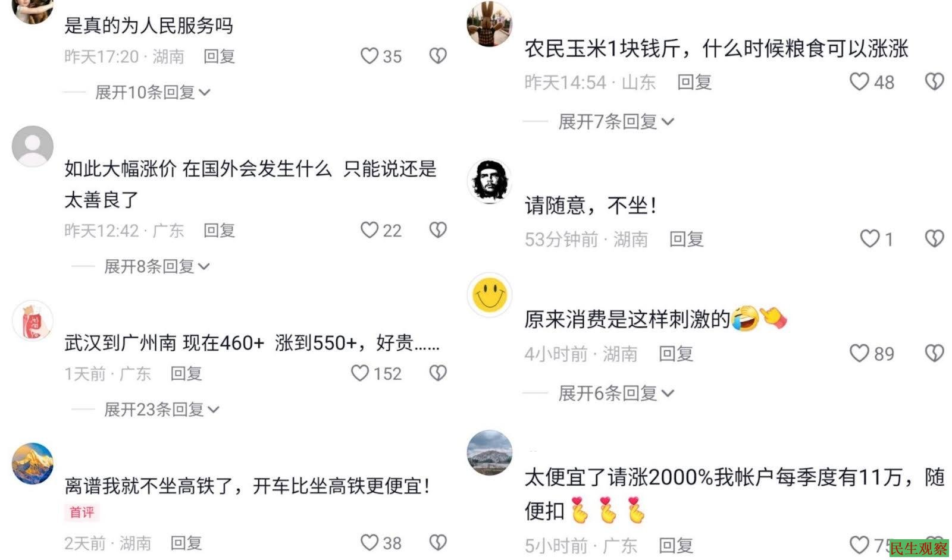Reply to the 太便宜了请涨2000% comment
The image size is (952, 560).
point(676,545)
